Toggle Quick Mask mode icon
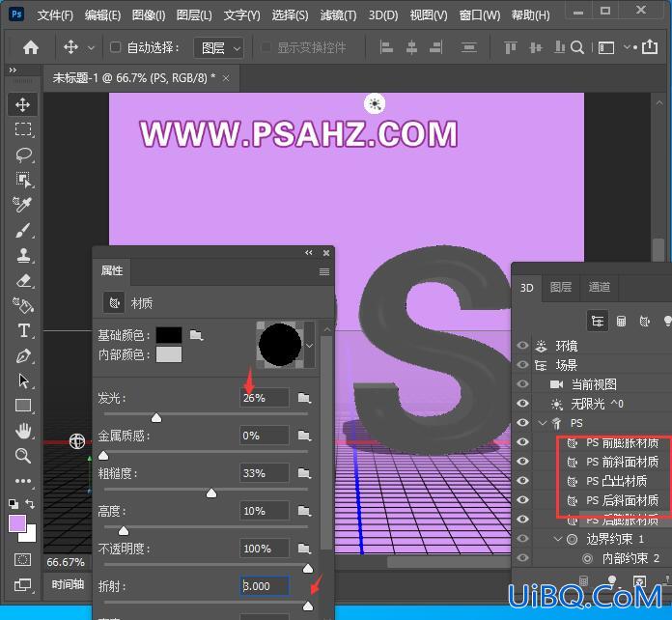 (x=23, y=559)
